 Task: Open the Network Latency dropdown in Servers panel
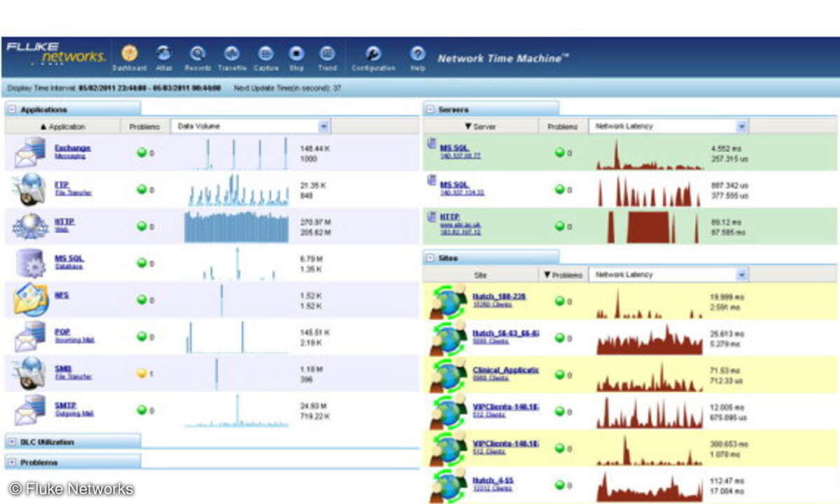(742, 126)
